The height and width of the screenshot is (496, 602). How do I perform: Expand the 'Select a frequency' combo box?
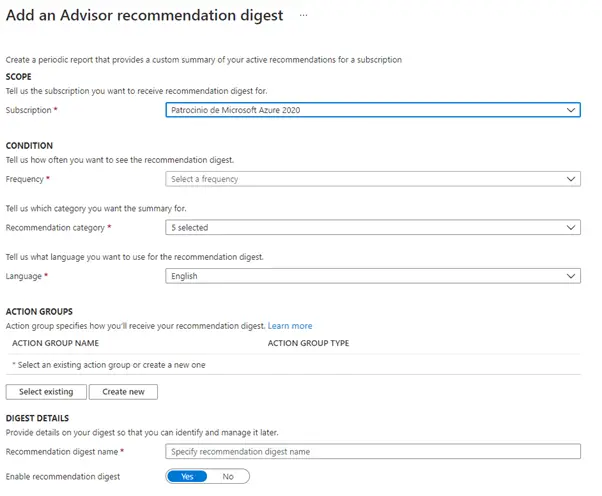(x=360, y=179)
